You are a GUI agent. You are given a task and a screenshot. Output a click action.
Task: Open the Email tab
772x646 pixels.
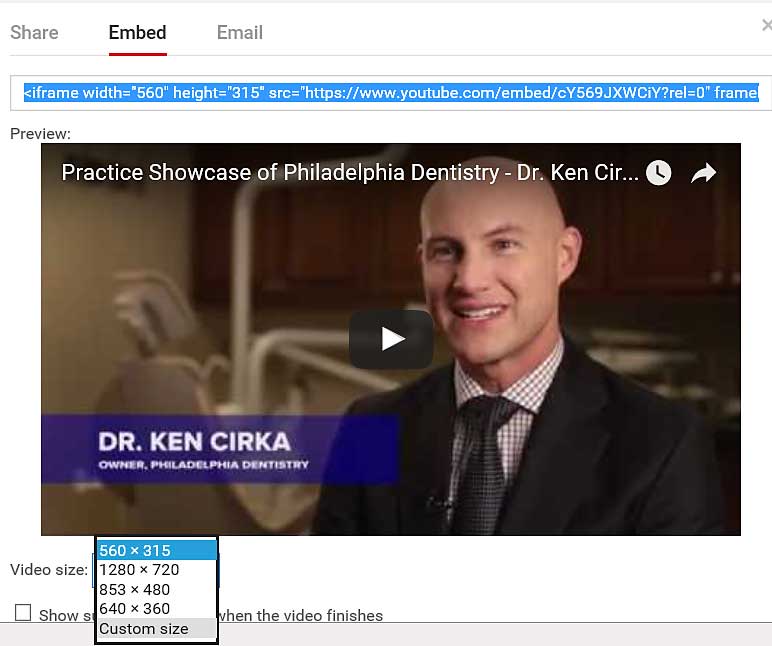pos(240,32)
